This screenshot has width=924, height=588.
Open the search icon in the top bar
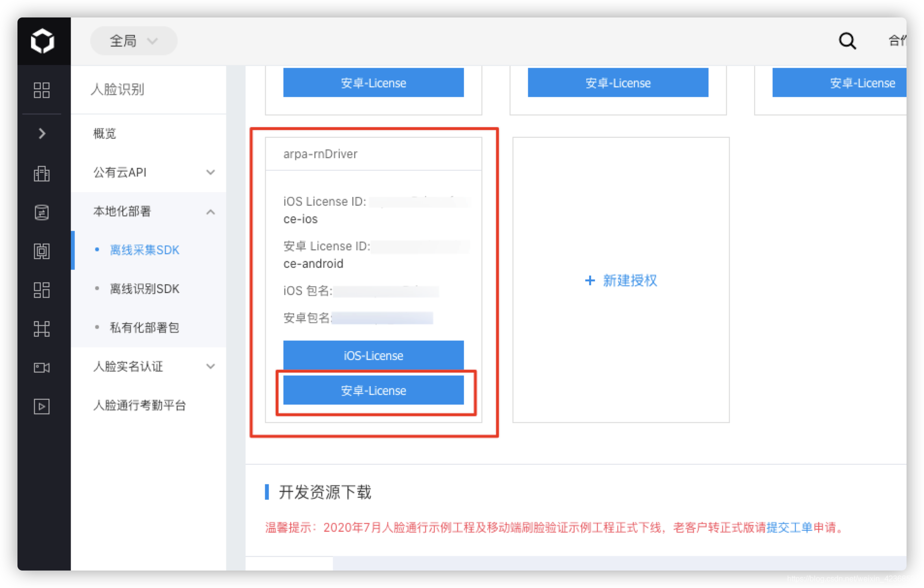pyautogui.click(x=847, y=41)
